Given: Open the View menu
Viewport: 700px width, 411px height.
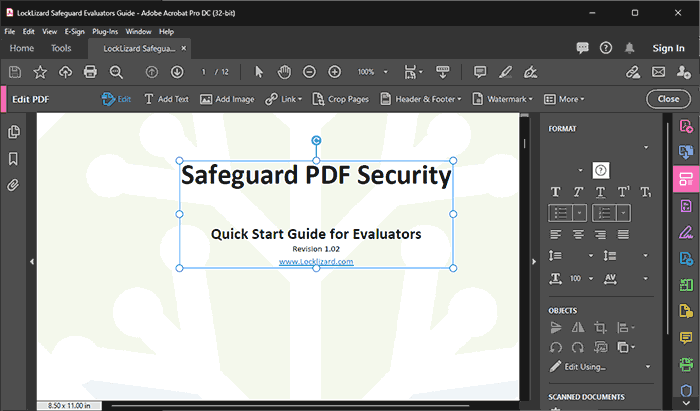Looking at the screenshot, I should click(x=50, y=32).
